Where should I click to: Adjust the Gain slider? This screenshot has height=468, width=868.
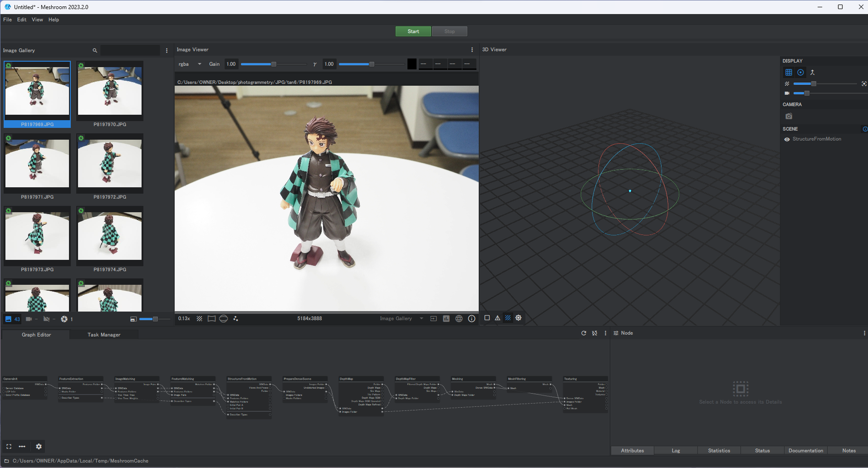point(273,64)
